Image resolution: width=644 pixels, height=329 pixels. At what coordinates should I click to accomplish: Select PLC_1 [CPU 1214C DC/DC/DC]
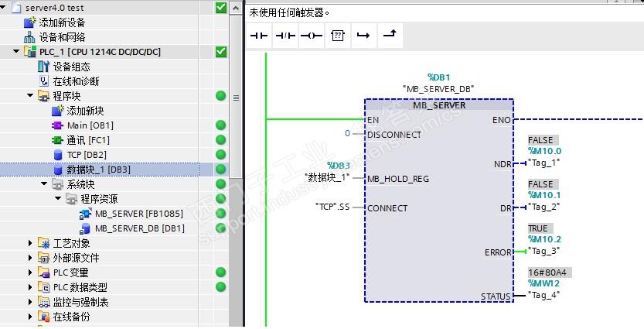click(101, 52)
